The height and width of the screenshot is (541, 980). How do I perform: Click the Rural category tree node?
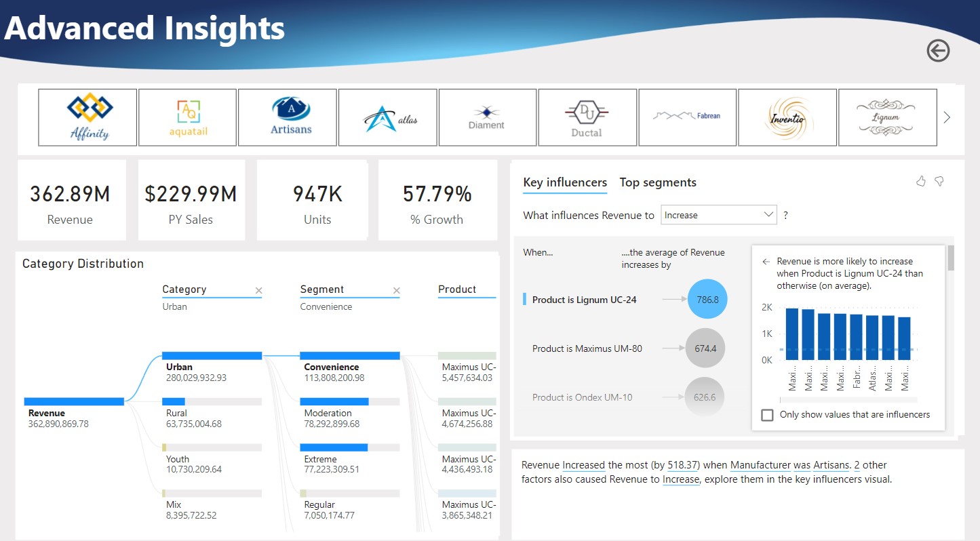[x=212, y=412]
